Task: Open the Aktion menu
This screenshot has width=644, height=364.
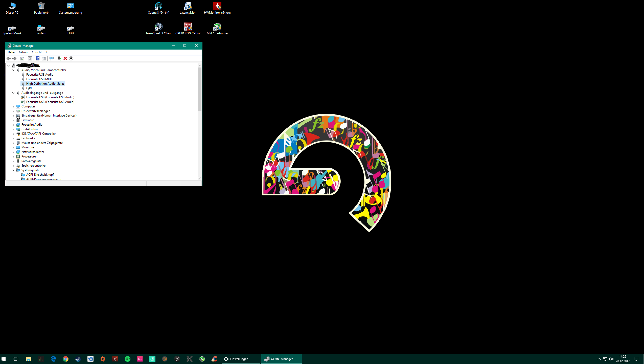Action: pyautogui.click(x=23, y=52)
